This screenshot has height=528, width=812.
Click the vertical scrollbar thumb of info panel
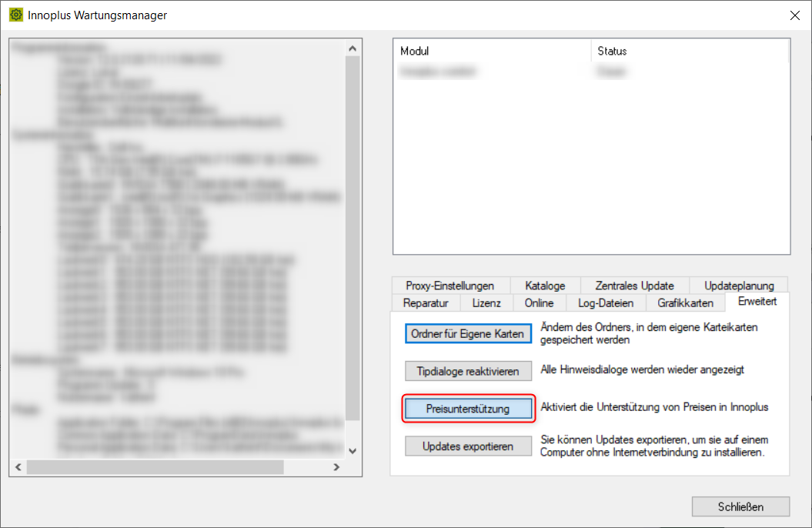(x=353, y=238)
